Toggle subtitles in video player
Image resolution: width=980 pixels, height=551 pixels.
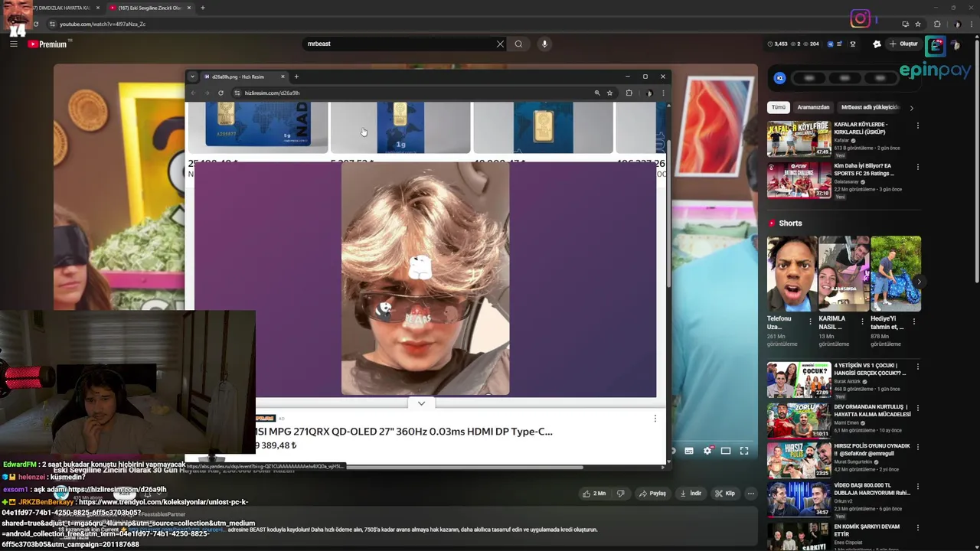pos(689,451)
